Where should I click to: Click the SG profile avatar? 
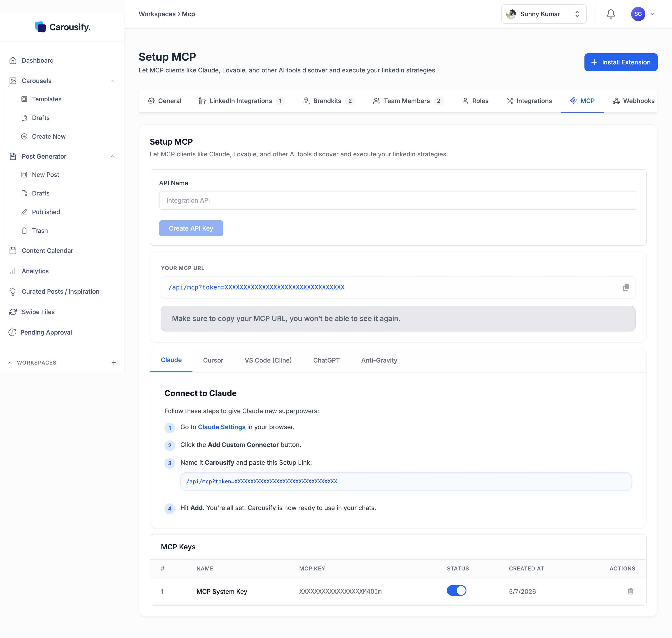(x=638, y=14)
